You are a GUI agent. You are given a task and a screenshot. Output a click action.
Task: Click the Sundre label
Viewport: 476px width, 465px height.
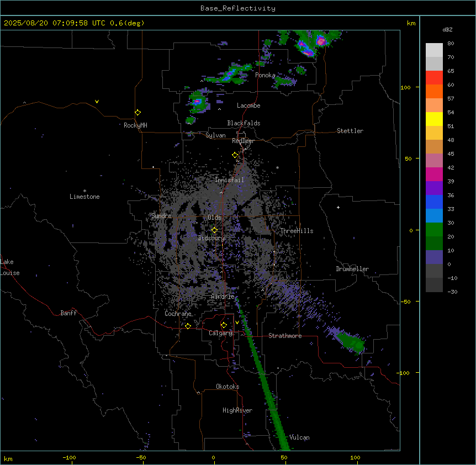click(161, 216)
